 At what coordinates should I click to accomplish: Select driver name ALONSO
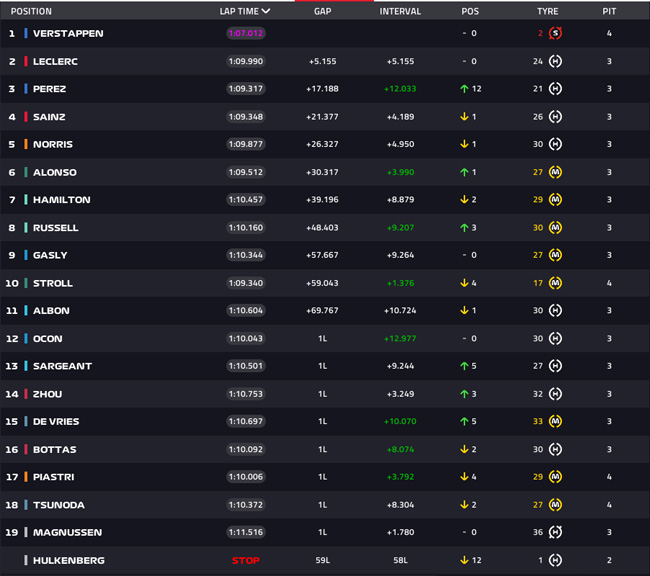click(55, 172)
